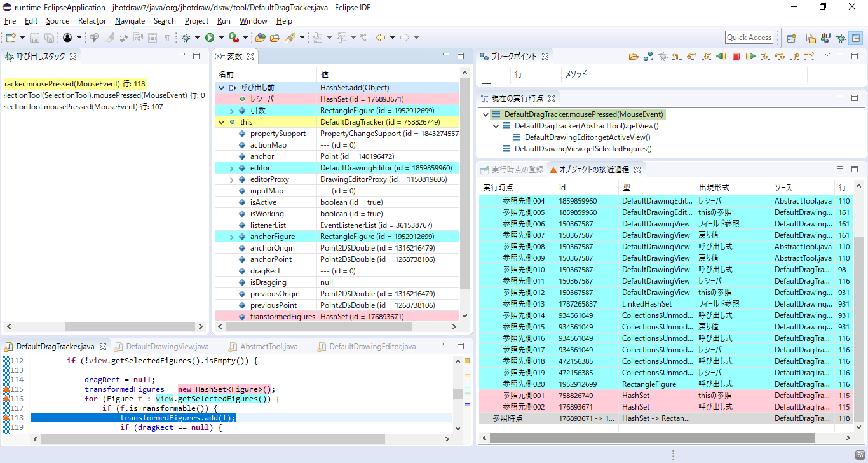
Task: Click horizontal scrollbar of オブジェクトの接近過程 table
Action: pos(653,438)
